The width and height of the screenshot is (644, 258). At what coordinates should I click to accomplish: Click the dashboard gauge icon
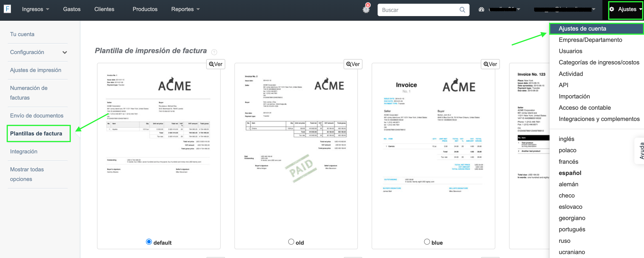tap(481, 9)
